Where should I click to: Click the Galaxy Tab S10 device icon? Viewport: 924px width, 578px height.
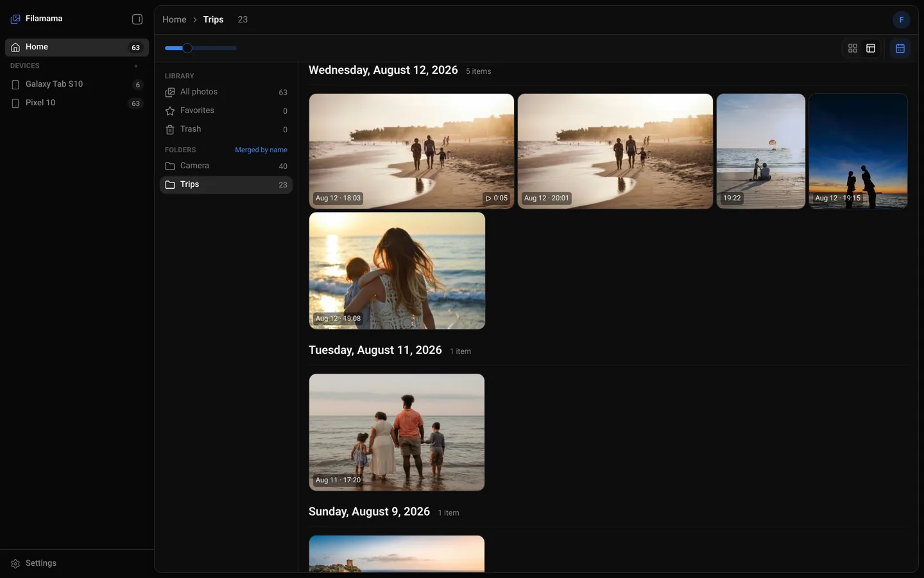15,85
